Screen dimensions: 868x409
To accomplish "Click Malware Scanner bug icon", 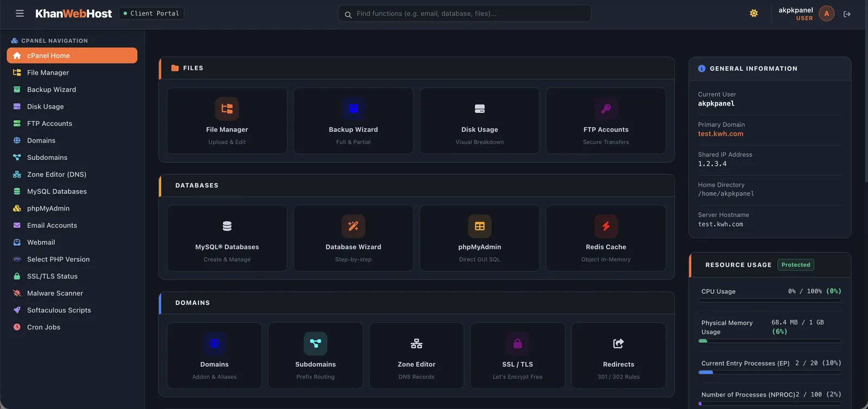I will (17, 293).
